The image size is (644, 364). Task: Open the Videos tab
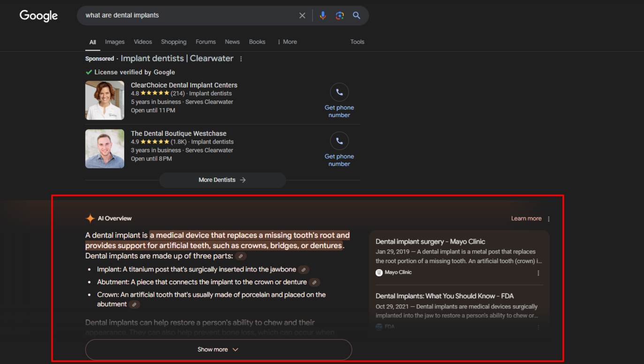tap(143, 42)
